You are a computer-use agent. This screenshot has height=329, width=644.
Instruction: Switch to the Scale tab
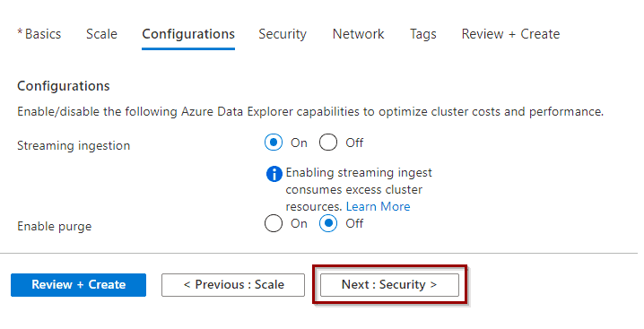point(101,34)
